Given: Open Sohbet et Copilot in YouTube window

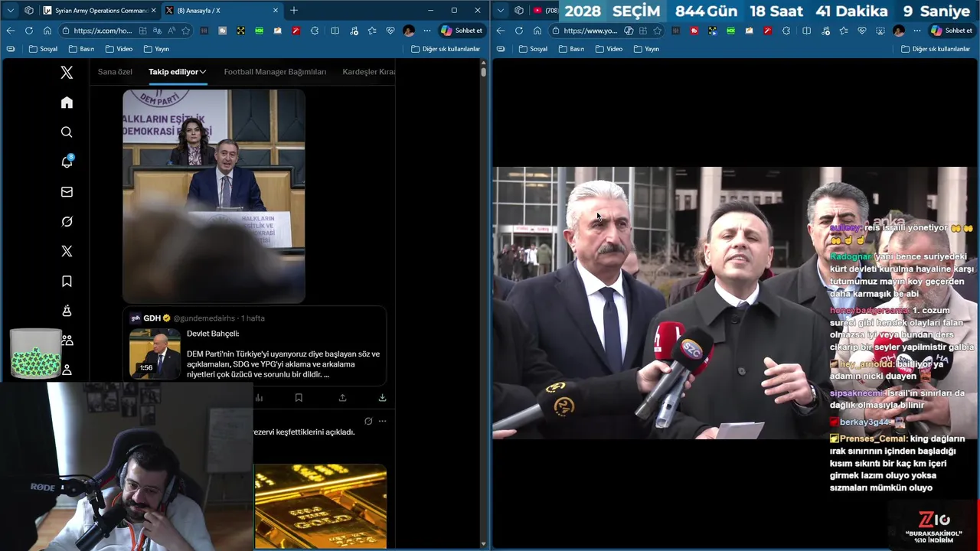Looking at the screenshot, I should click(951, 31).
